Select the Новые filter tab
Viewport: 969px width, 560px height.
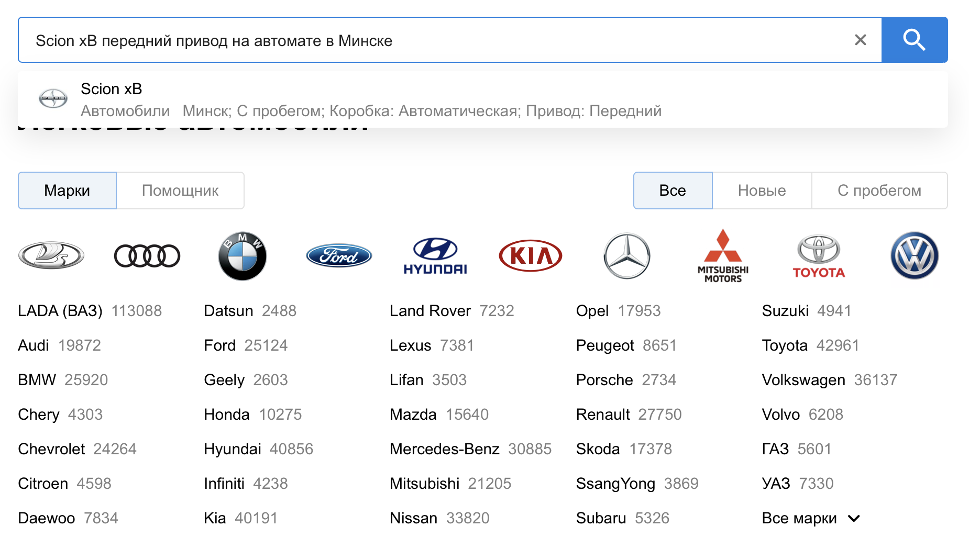tap(762, 191)
